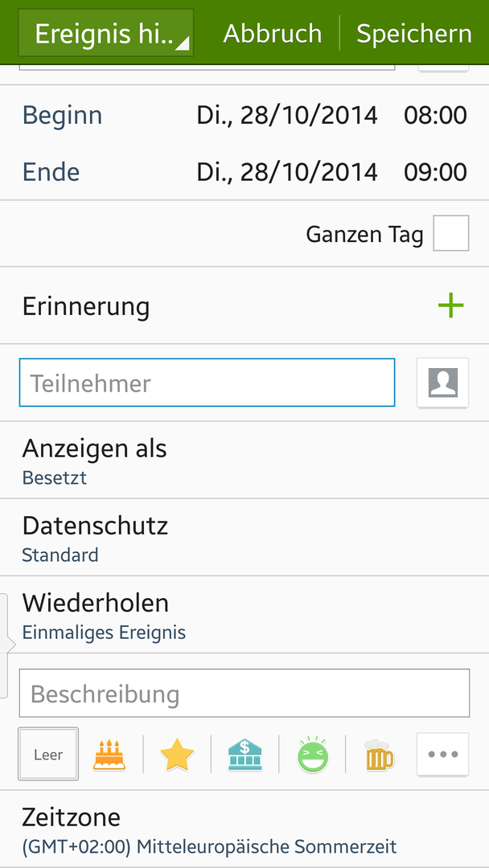This screenshot has width=489, height=868.
Task: Tap Abbruch to cancel the event
Action: click(x=273, y=33)
